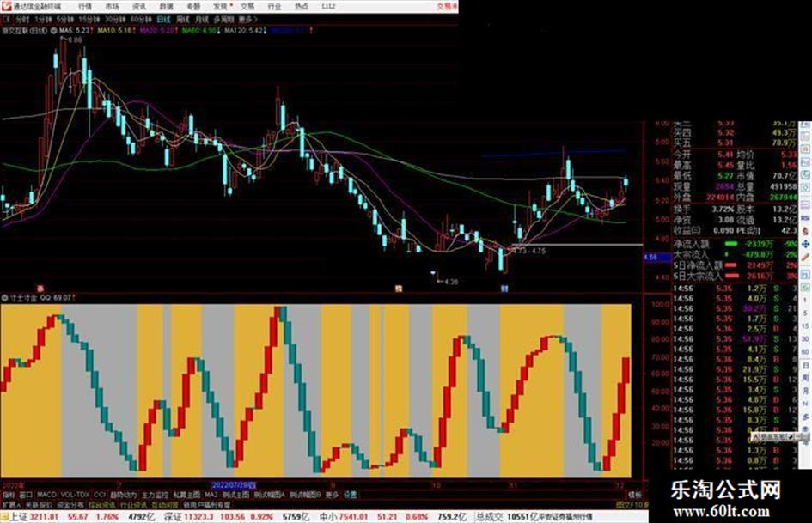
Task: Open the 行业资讯 tab
Action: (133, 504)
